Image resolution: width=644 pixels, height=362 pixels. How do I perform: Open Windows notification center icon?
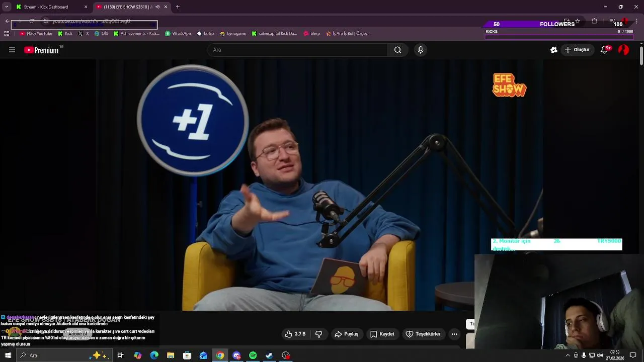click(x=633, y=355)
